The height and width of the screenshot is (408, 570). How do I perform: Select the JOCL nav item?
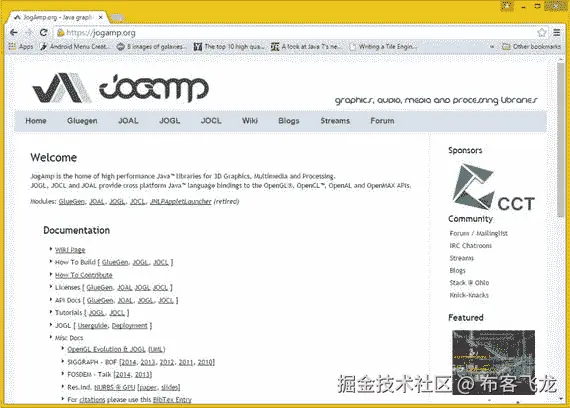(211, 121)
